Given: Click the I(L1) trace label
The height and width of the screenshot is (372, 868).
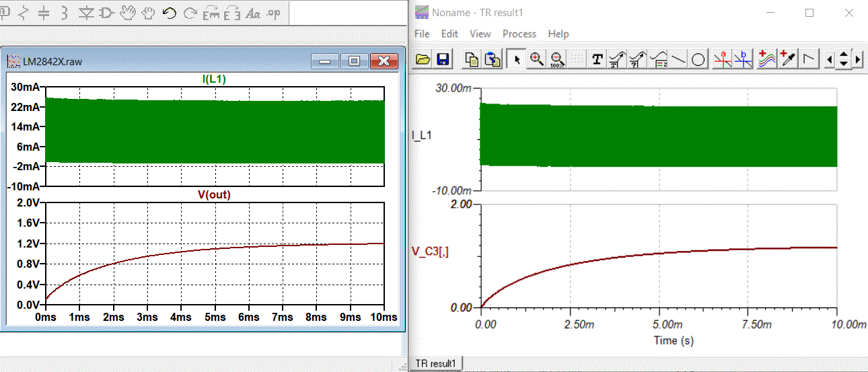Looking at the screenshot, I should 215,79.
